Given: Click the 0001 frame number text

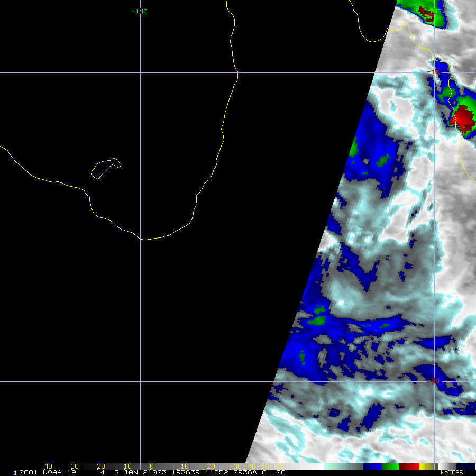Looking at the screenshot, I should [x=28, y=472].
